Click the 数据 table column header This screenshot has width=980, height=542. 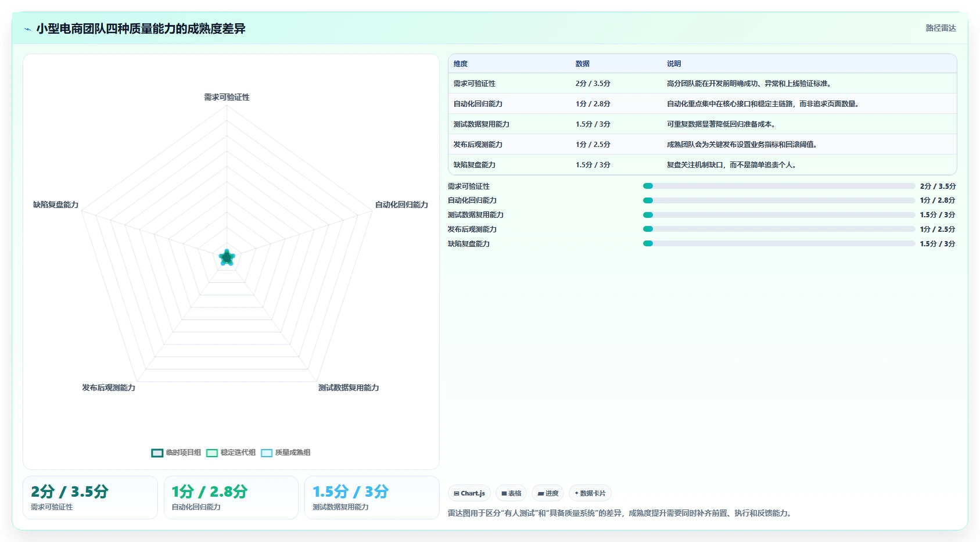coord(583,64)
